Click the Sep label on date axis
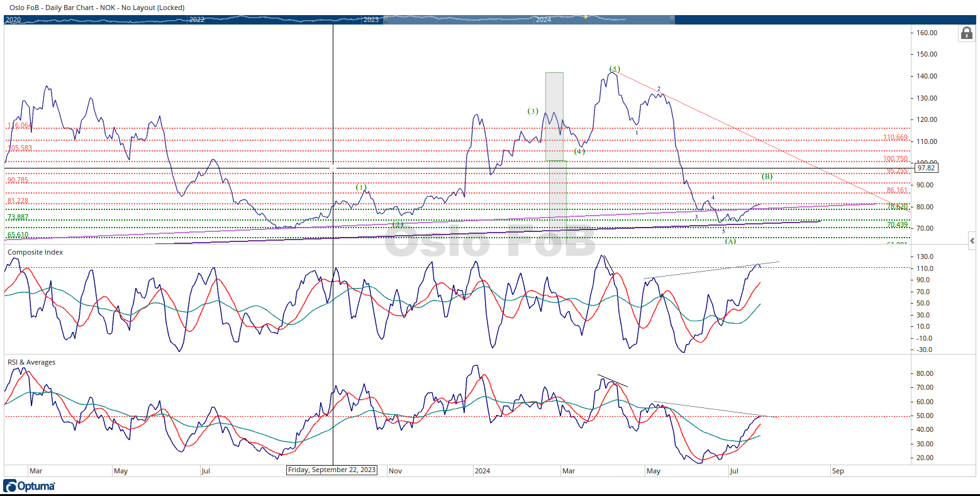The width and height of the screenshot is (980, 496). click(838, 471)
